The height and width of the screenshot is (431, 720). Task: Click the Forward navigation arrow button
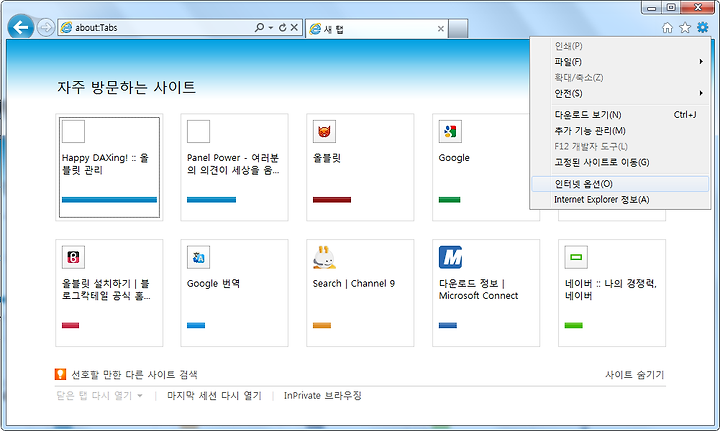[45, 28]
